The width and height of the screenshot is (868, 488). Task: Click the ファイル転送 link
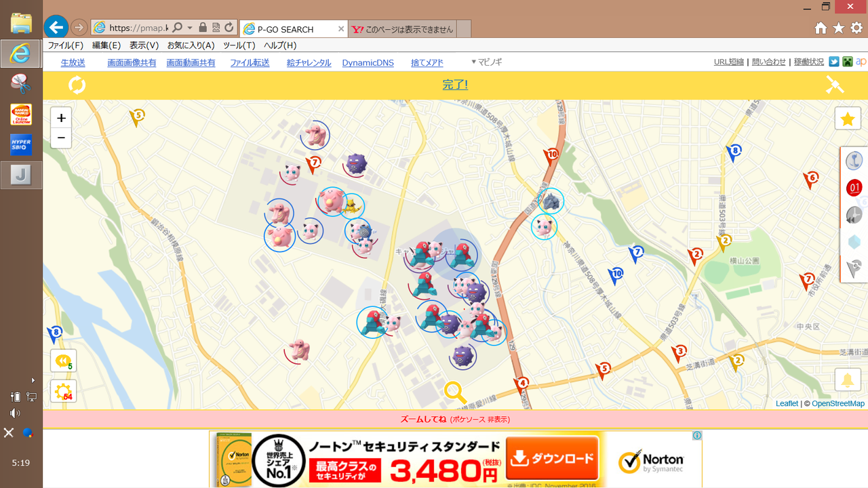click(x=250, y=62)
